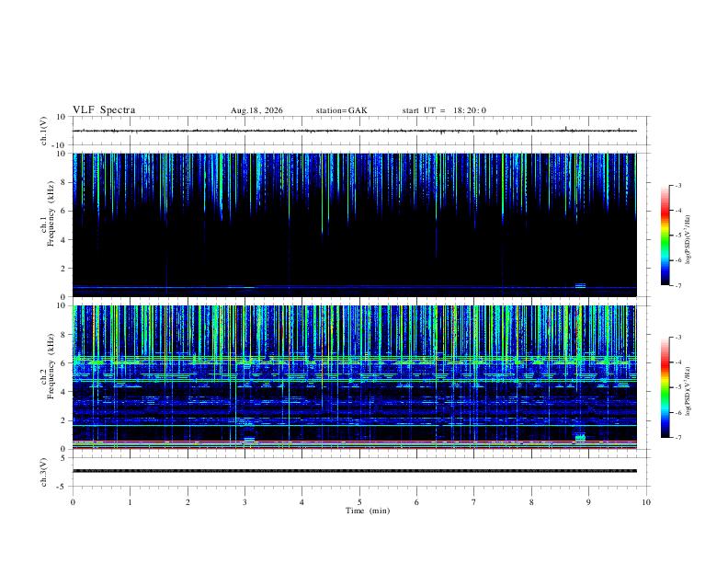Viewport: 728px width, 563px height.
Task: Click the Time (min) axis label
Action: click(368, 511)
